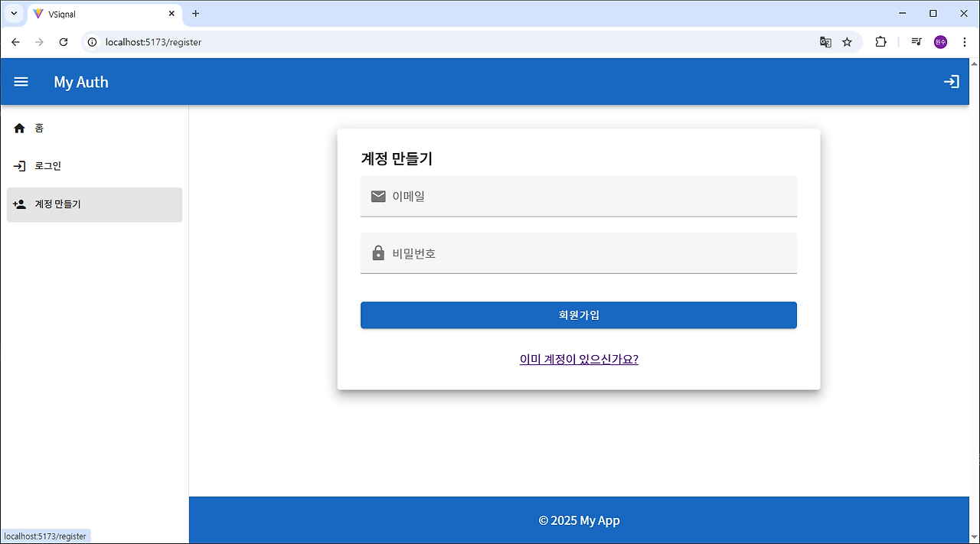Open the Chrome profile avatar

[x=940, y=42]
